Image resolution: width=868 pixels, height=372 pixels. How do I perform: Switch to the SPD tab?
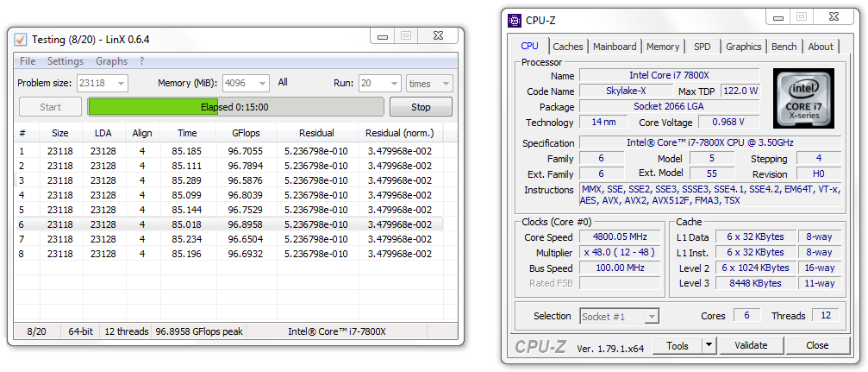click(x=702, y=47)
